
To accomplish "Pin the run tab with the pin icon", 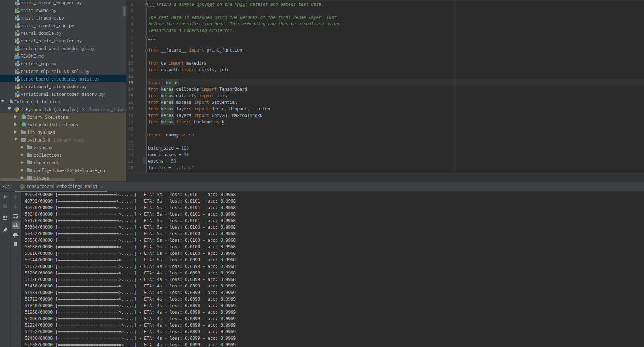I will 5,230.
